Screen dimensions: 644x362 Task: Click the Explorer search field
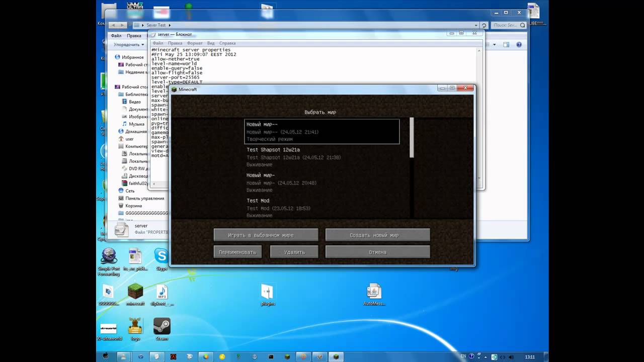pyautogui.click(x=508, y=25)
